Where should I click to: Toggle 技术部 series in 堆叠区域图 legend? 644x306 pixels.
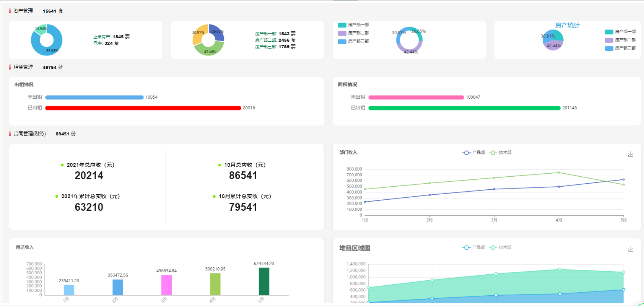(500, 247)
